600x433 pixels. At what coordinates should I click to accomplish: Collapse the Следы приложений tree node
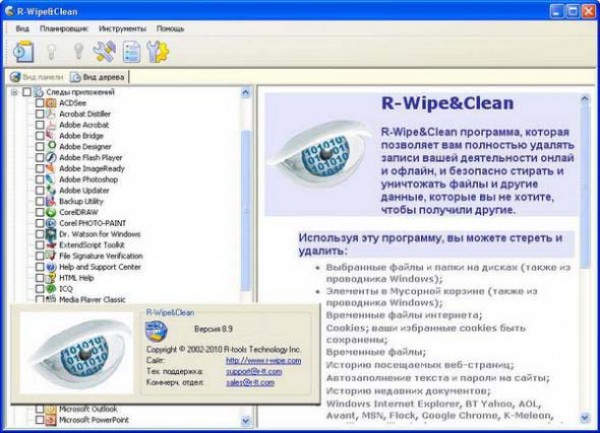pos(15,92)
